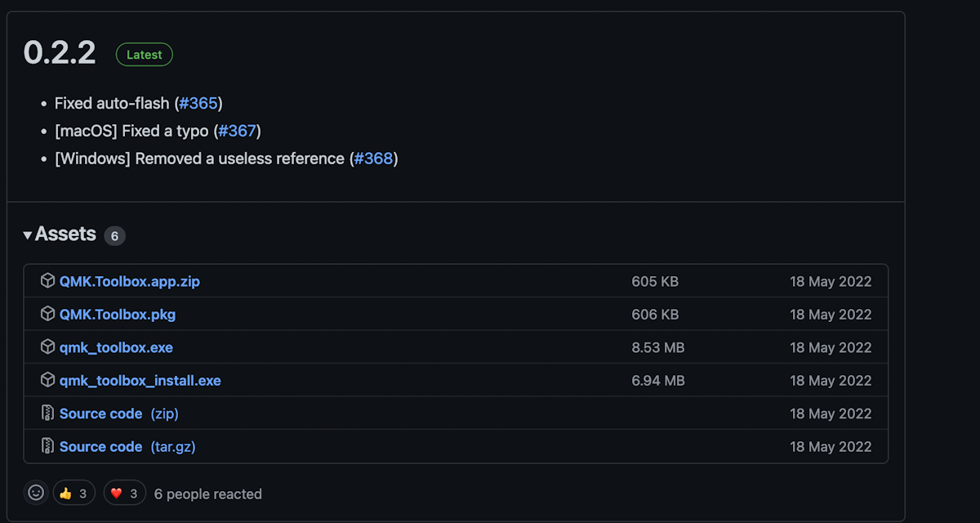Open pull request #365
The image size is (980, 523).
pos(198,104)
